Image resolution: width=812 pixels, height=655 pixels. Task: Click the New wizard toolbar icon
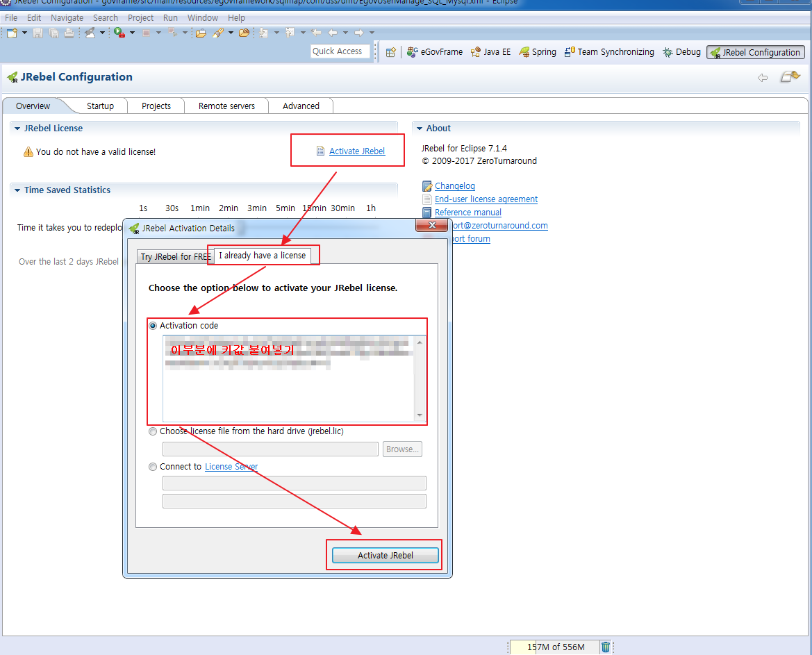tap(11, 33)
